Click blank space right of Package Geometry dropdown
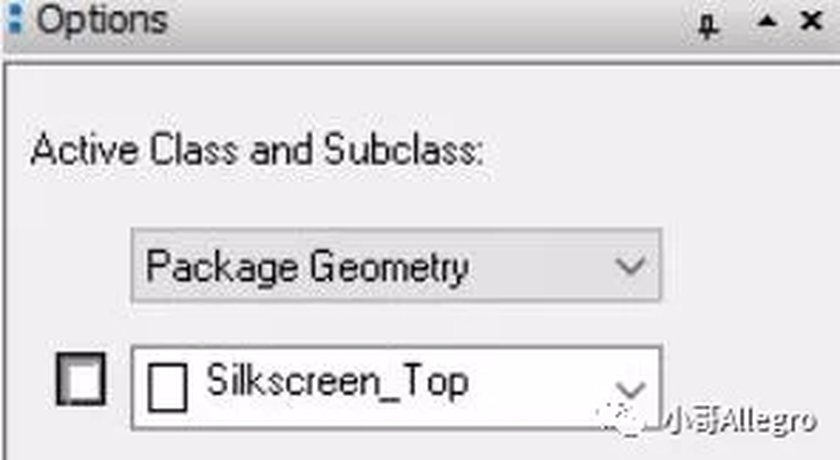 [750, 265]
